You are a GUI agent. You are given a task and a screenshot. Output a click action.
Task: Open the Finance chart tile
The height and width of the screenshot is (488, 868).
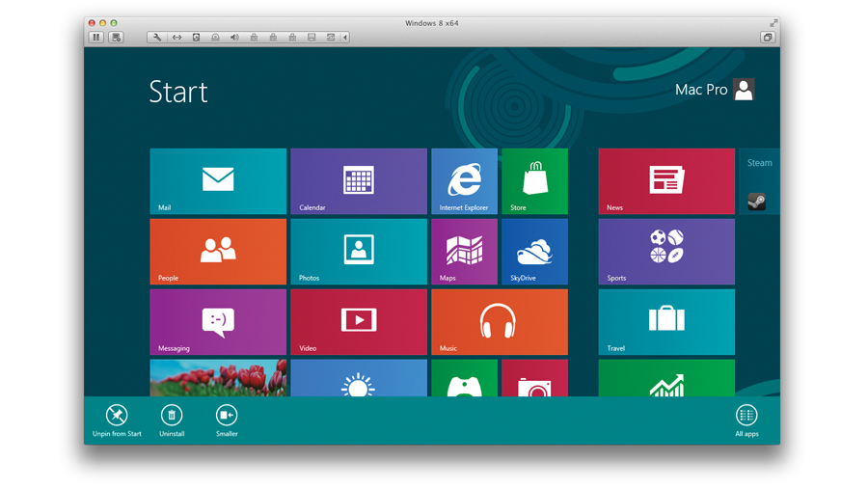tap(666, 378)
